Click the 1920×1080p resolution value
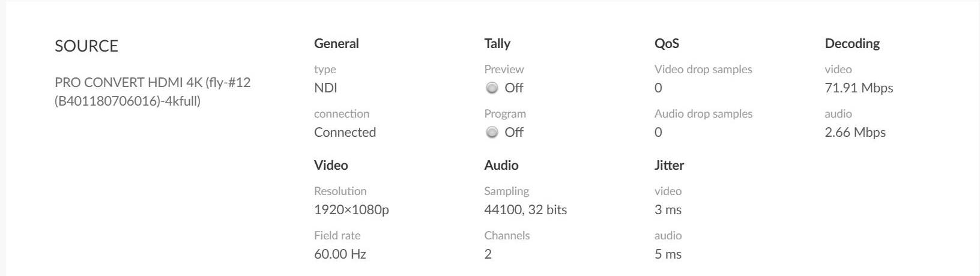 351,210
